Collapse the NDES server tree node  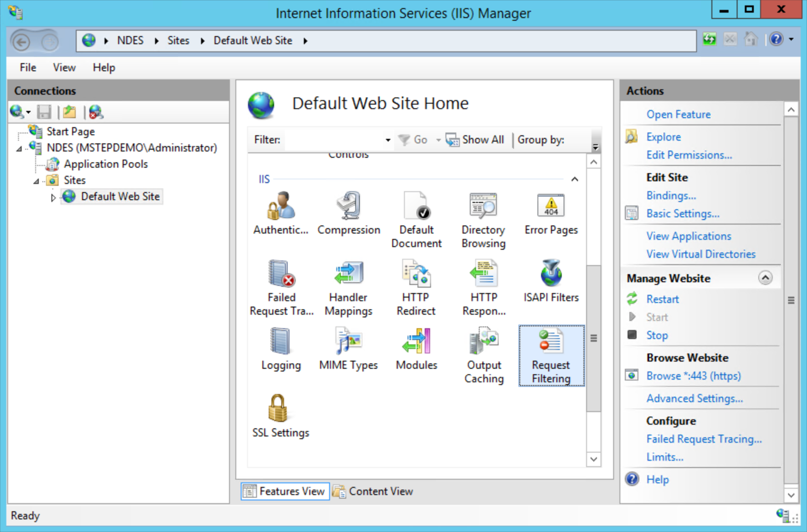(x=19, y=148)
